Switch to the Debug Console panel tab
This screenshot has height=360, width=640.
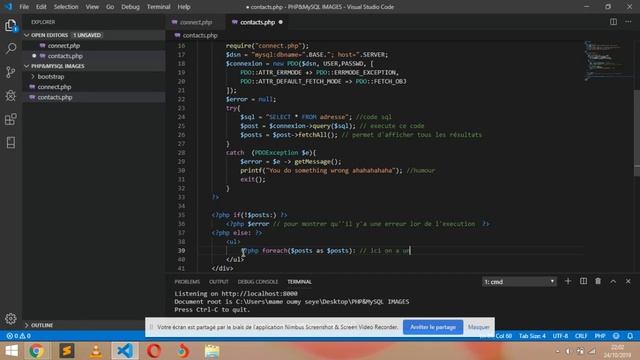258,282
